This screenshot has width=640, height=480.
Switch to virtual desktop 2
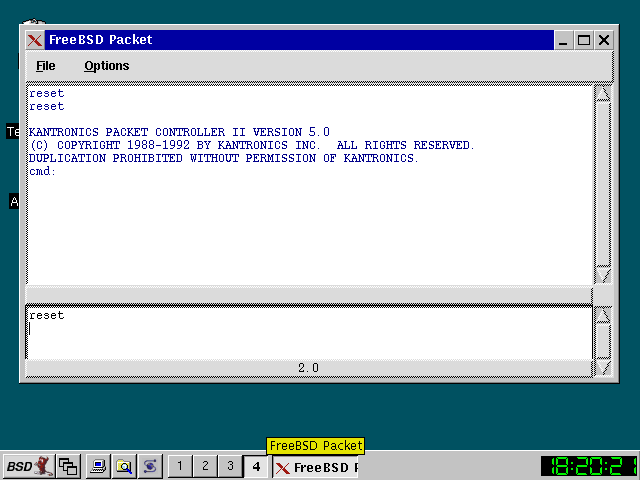click(x=205, y=466)
